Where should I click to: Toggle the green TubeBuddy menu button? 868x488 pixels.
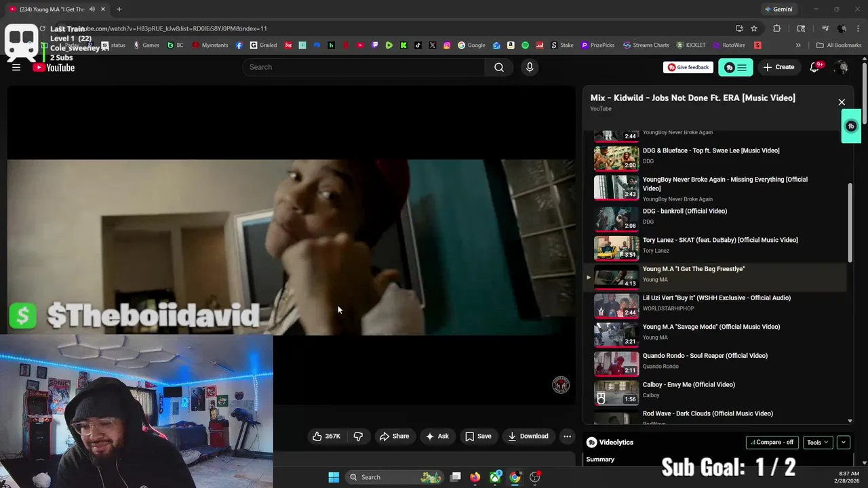[x=736, y=67]
